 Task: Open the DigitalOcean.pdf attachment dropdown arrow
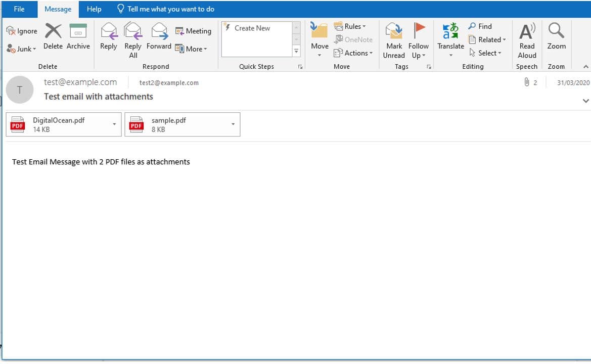114,124
